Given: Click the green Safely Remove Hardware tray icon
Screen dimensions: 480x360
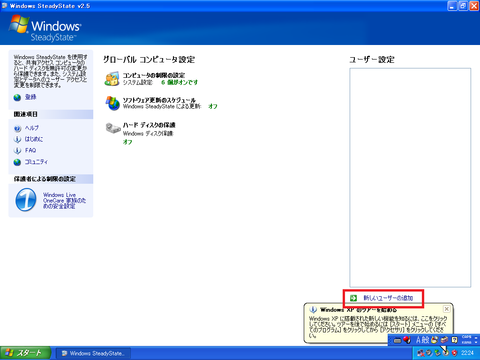Looking at the screenshot, I should pyautogui.click(x=438, y=353).
